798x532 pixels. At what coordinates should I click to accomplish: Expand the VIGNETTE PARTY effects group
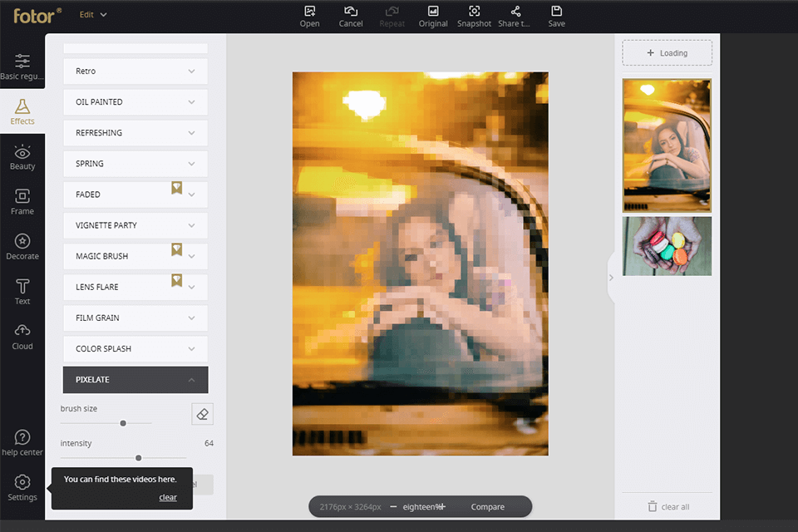coord(135,225)
